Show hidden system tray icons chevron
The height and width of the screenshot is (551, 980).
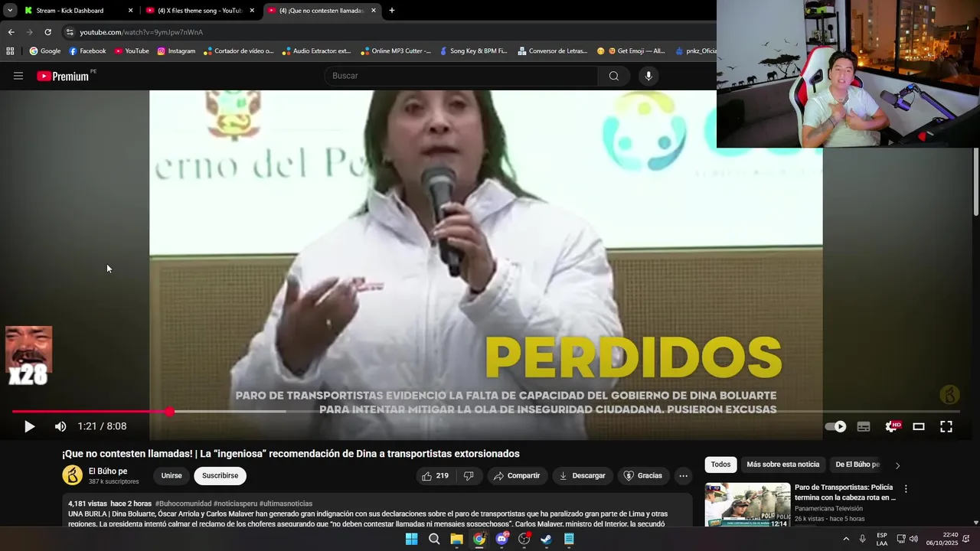[x=846, y=539]
